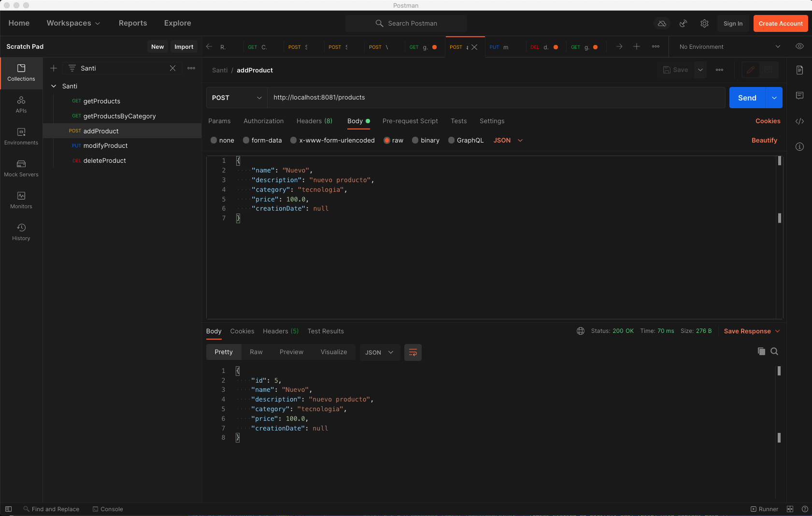Select the form-data body type
The width and height of the screenshot is (812, 516).
tap(246, 140)
